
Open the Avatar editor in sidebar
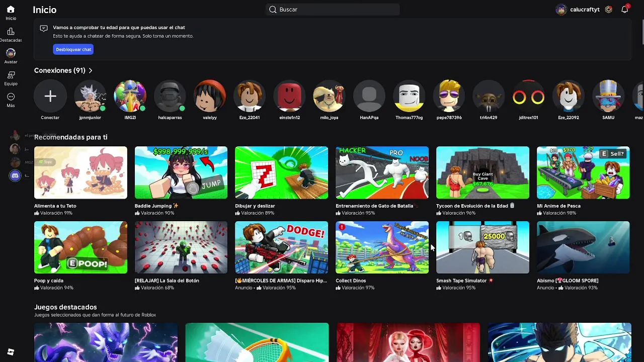pyautogui.click(x=11, y=56)
